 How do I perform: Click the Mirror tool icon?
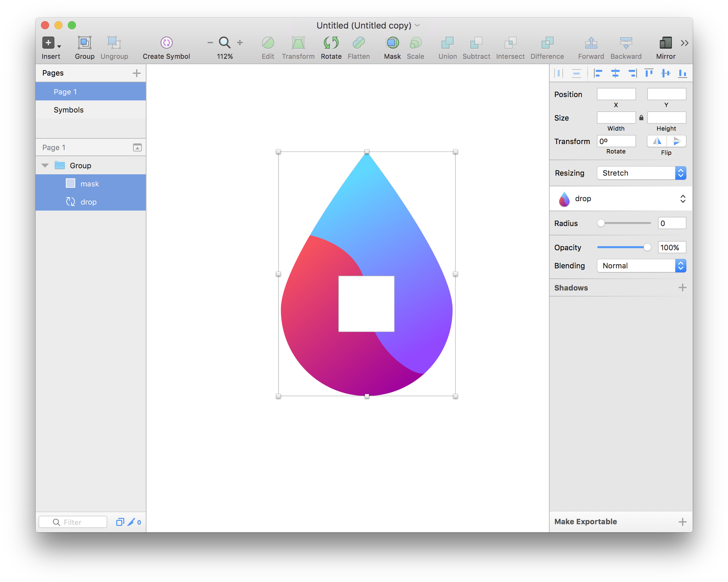(665, 43)
